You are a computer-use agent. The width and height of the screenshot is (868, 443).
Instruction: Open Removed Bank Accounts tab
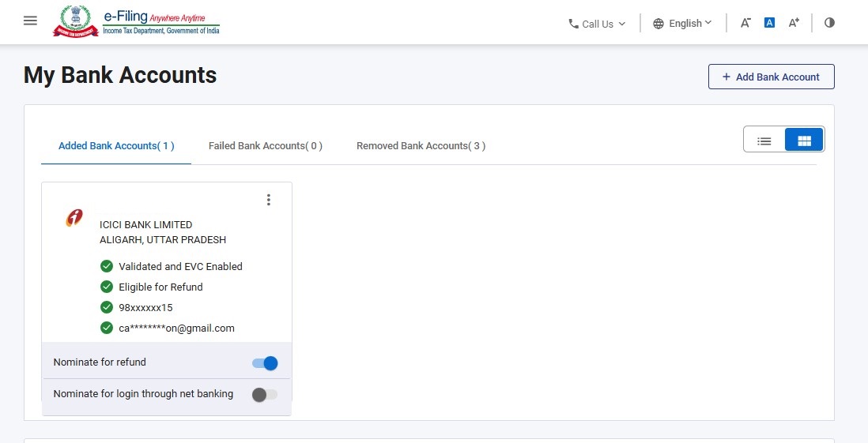pos(421,146)
